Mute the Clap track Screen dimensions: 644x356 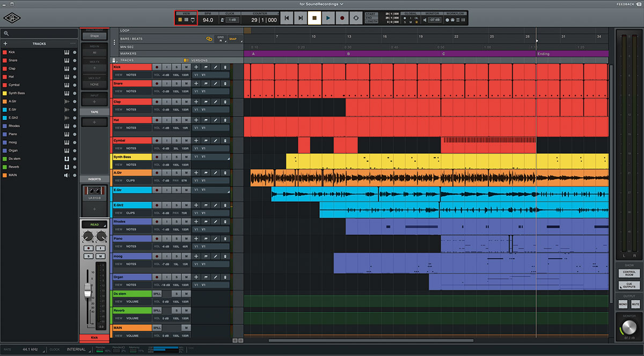(x=186, y=101)
